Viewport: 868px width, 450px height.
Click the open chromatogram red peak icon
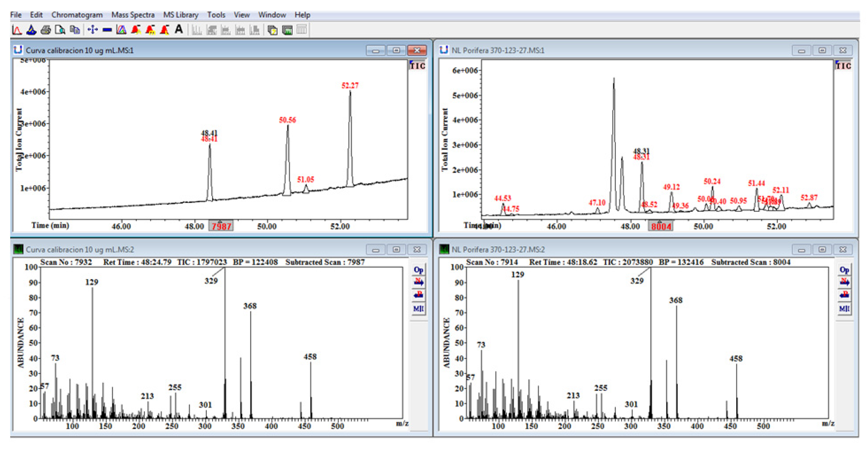[x=17, y=30]
